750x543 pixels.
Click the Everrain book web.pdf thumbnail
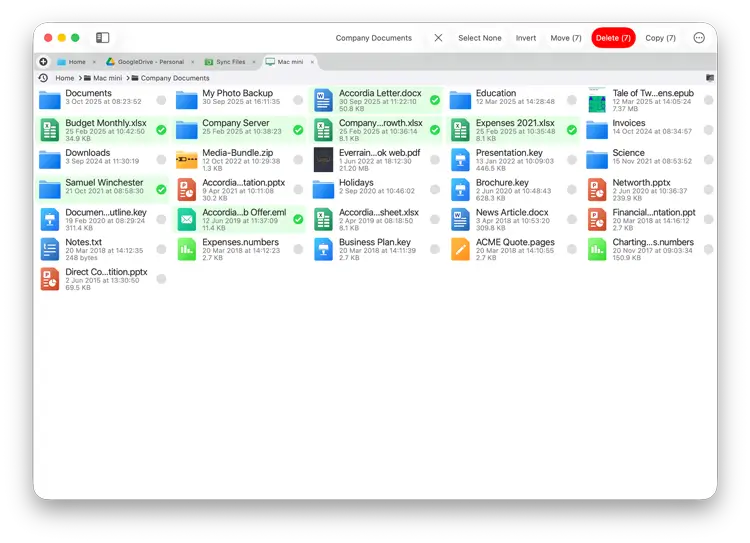click(323, 160)
